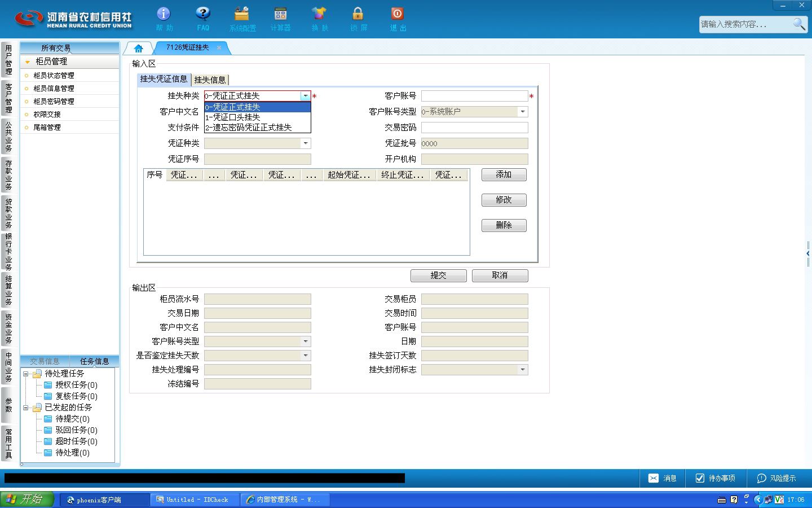Click the 取消 cancel button

point(500,275)
